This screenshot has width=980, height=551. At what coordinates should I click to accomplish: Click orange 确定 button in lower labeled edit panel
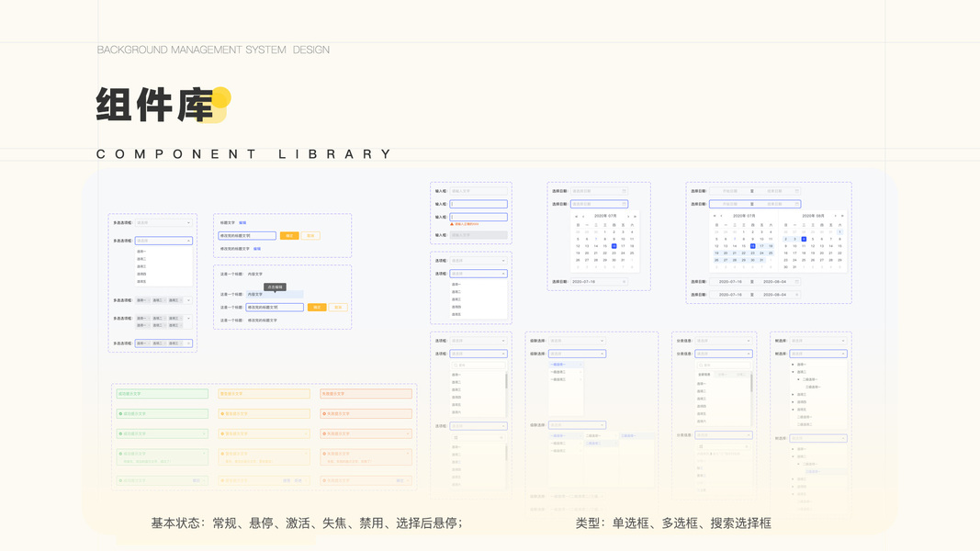pos(317,308)
